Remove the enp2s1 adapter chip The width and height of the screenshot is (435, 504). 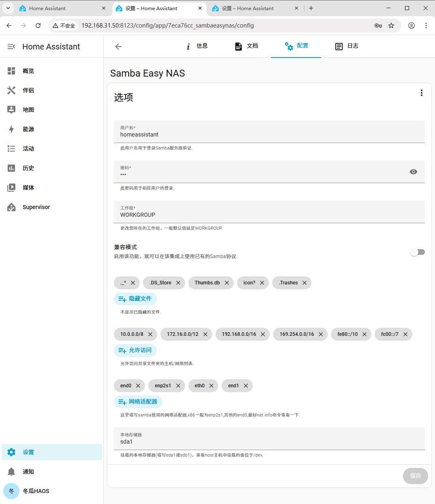(x=178, y=386)
